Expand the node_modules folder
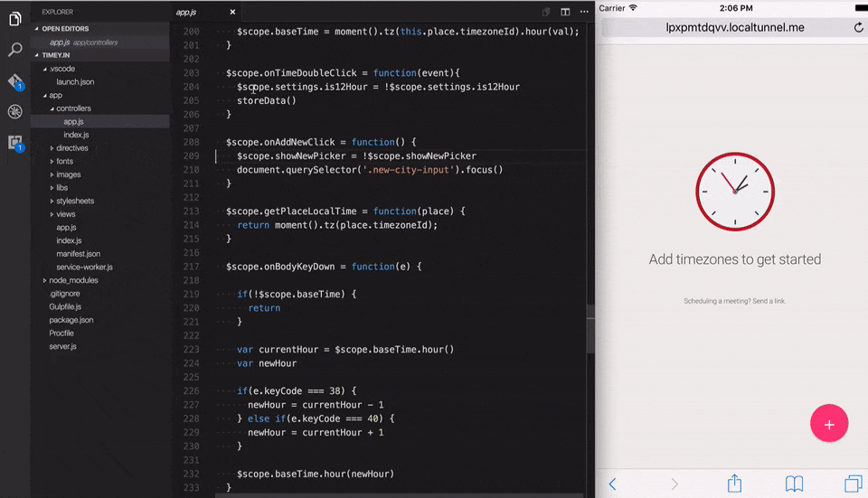This screenshot has height=498, width=868. pyautogui.click(x=72, y=280)
